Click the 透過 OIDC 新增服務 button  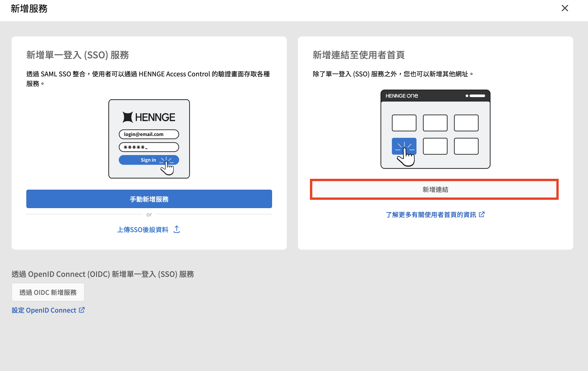tap(48, 292)
